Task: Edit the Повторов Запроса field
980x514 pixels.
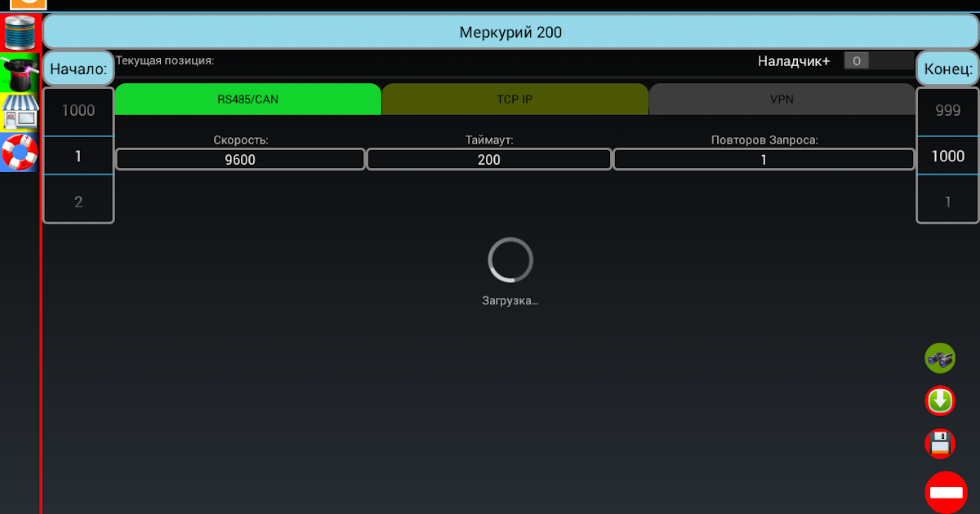Action: pyautogui.click(x=764, y=159)
